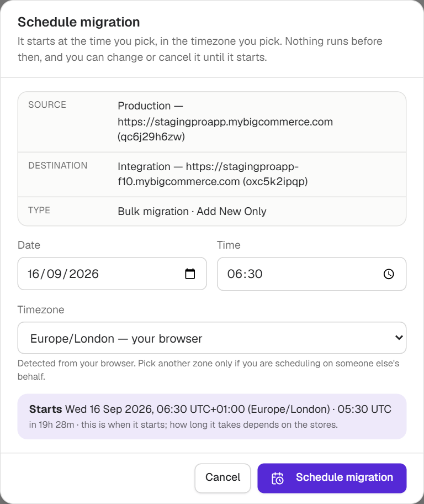Click the Time field label

(x=229, y=245)
